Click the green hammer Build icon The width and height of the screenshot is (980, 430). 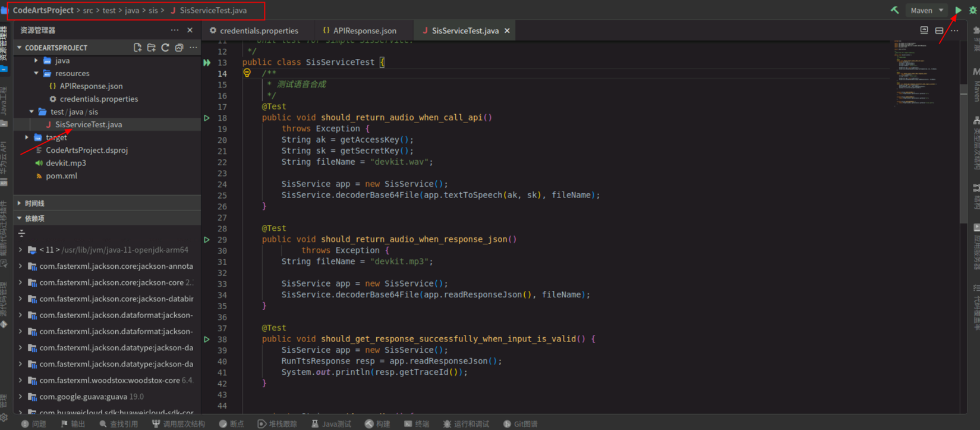[x=894, y=10]
